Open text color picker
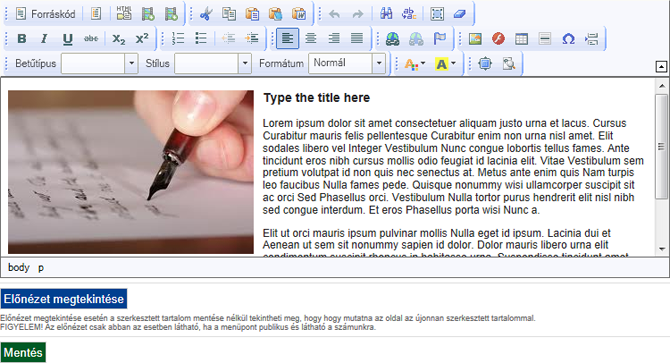 point(414,64)
